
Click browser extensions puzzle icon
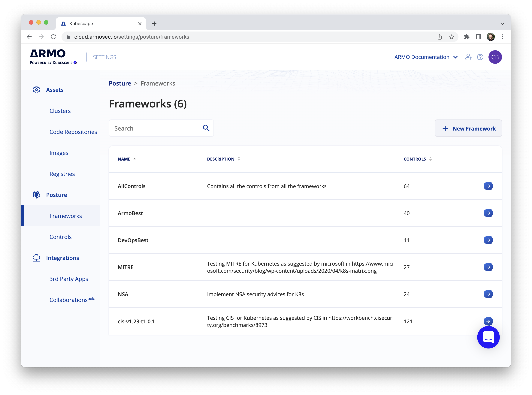(467, 37)
